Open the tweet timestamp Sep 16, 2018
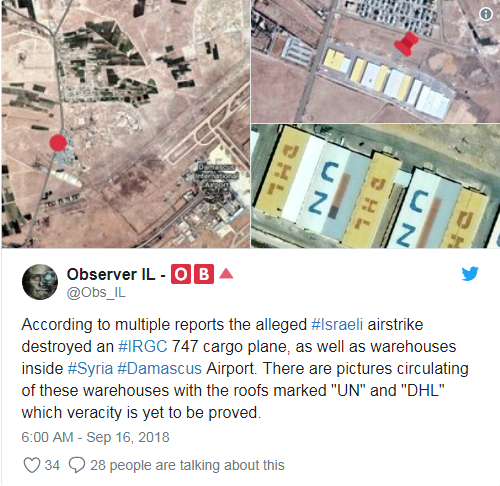 click(x=95, y=437)
